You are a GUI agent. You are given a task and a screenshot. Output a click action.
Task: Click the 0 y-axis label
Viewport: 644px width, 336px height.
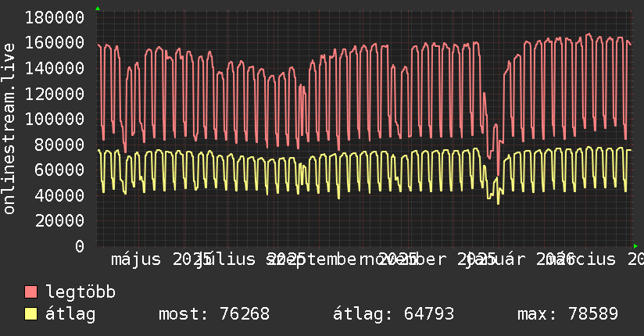pyautogui.click(x=80, y=246)
